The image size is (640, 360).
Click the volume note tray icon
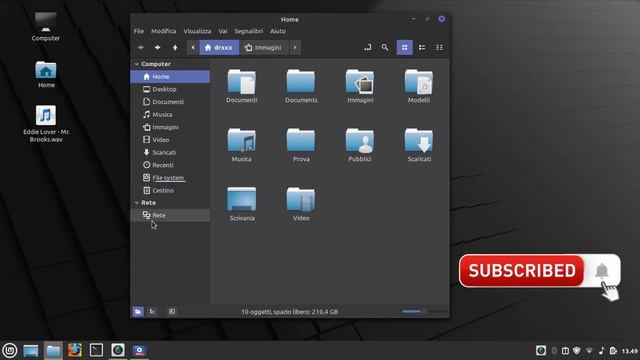(x=601, y=351)
